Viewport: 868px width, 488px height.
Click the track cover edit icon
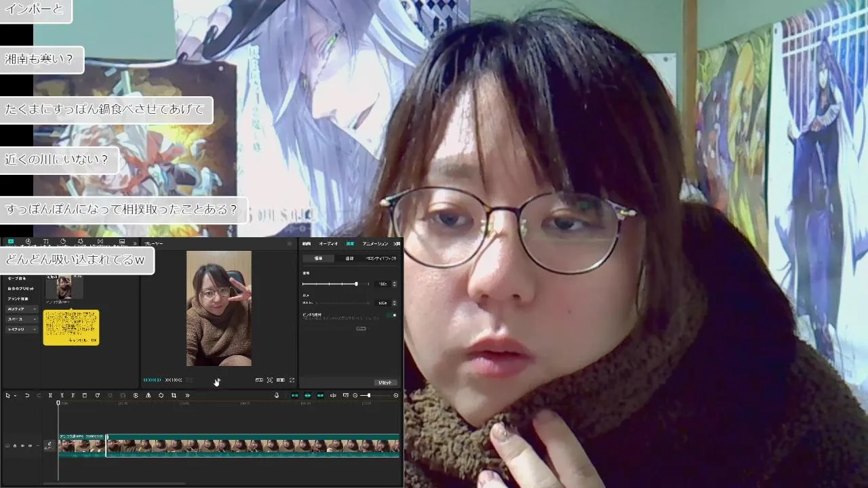(x=49, y=445)
